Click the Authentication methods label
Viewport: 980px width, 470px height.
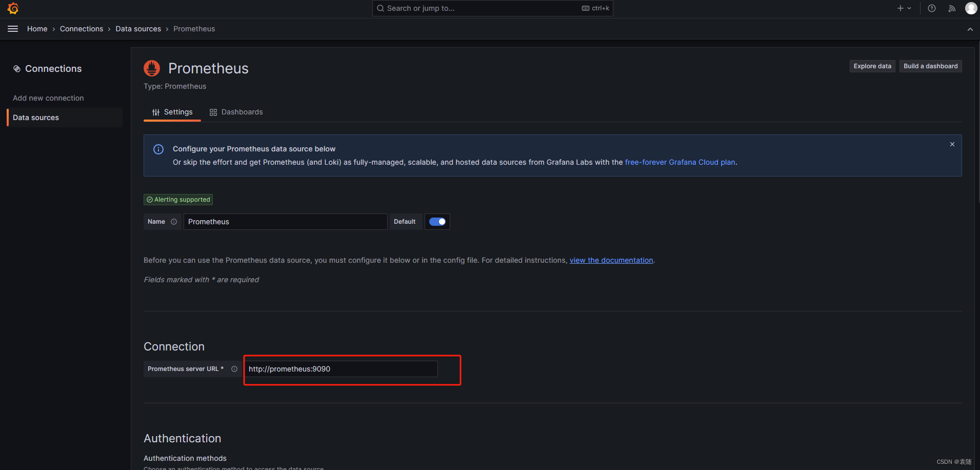coord(185,458)
